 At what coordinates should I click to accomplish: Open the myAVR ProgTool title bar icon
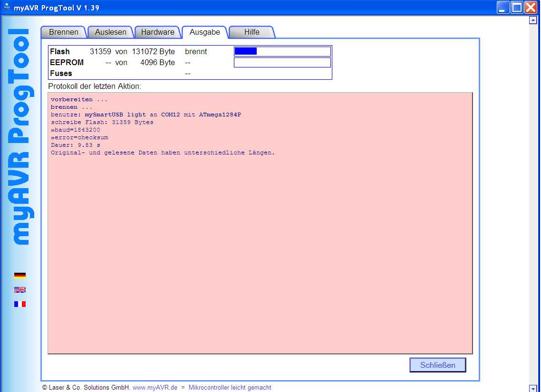7,7
